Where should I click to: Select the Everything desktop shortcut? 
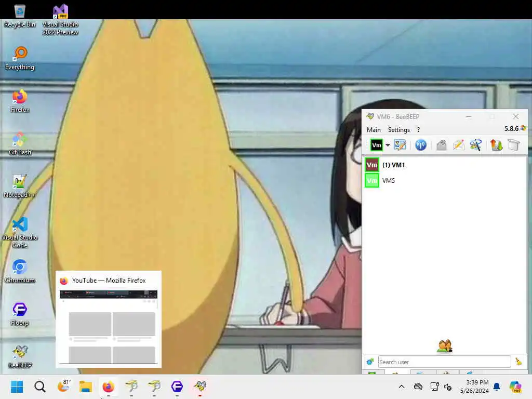point(20,58)
